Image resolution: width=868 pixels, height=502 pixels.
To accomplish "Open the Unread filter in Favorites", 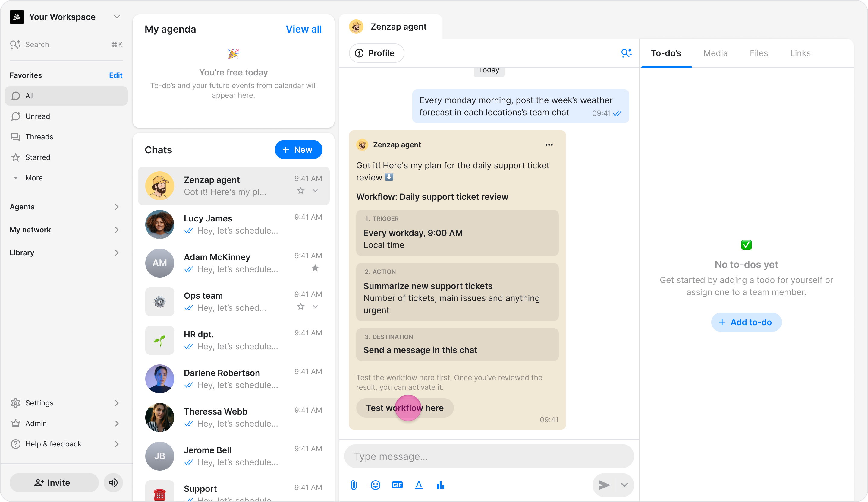I will [x=66, y=116].
